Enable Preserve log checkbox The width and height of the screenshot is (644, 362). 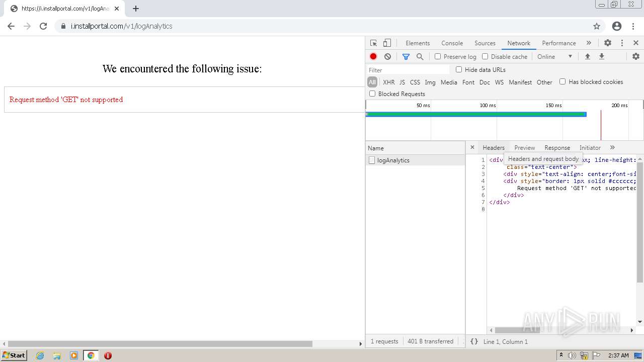[x=438, y=56]
